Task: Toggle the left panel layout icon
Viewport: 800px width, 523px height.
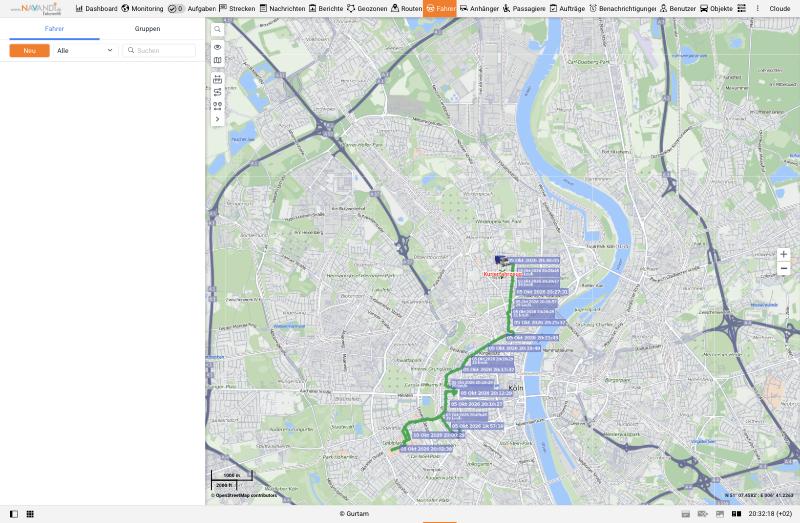Action: 14,514
